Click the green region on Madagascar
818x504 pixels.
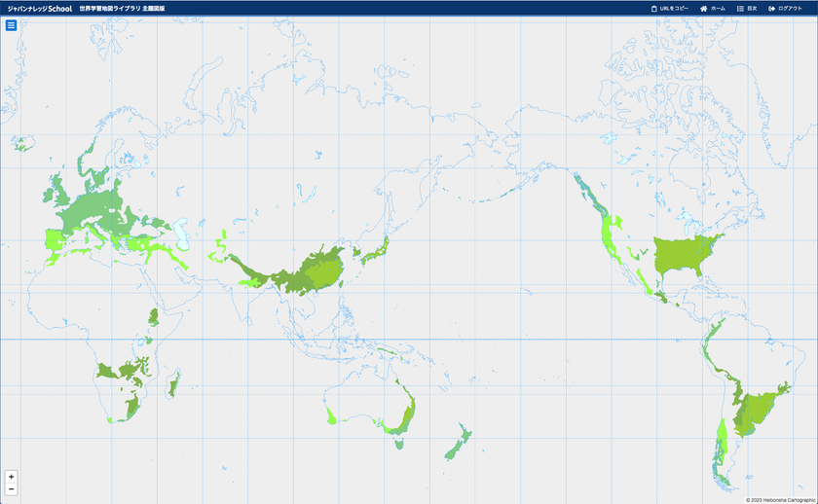point(173,384)
